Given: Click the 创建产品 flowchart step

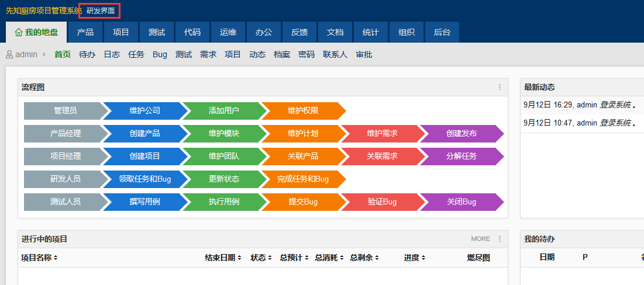Looking at the screenshot, I should [144, 133].
